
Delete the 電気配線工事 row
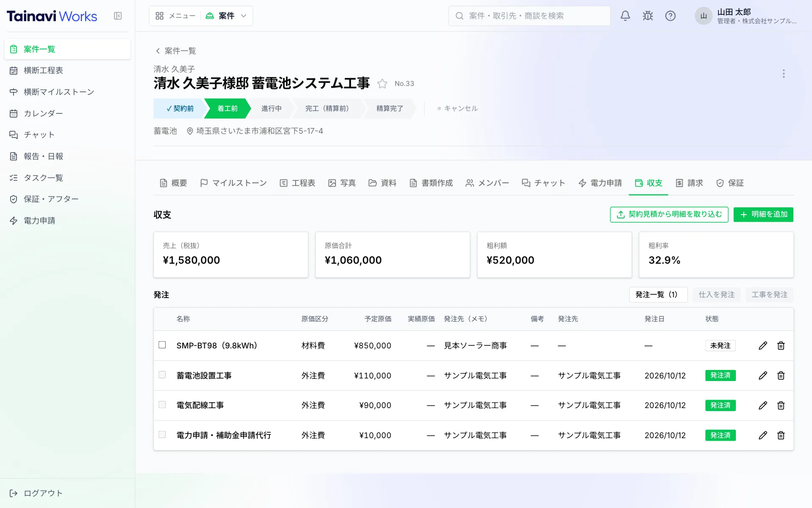(781, 406)
